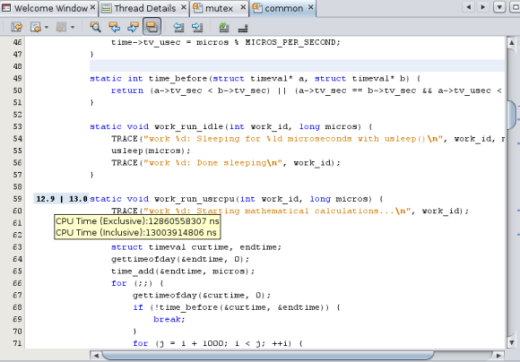
Task: Switch to the mutex file tab
Action: coord(219,8)
